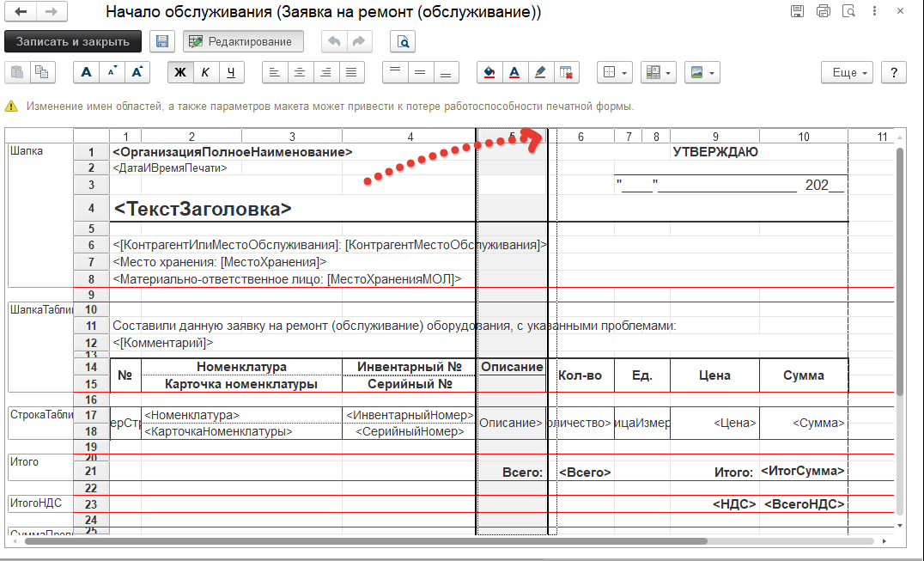Click the Записать и закрыть button
This screenshot has width=924, height=561.
coord(72,40)
